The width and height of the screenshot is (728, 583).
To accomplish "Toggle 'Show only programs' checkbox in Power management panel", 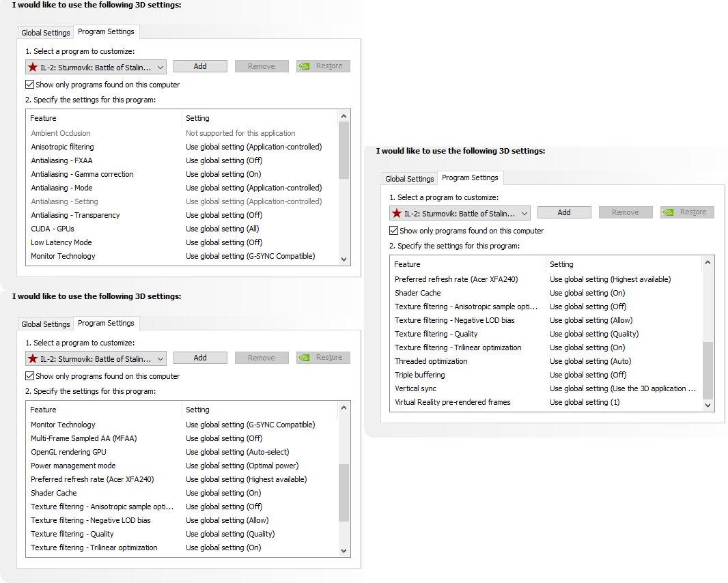I will (x=30, y=376).
